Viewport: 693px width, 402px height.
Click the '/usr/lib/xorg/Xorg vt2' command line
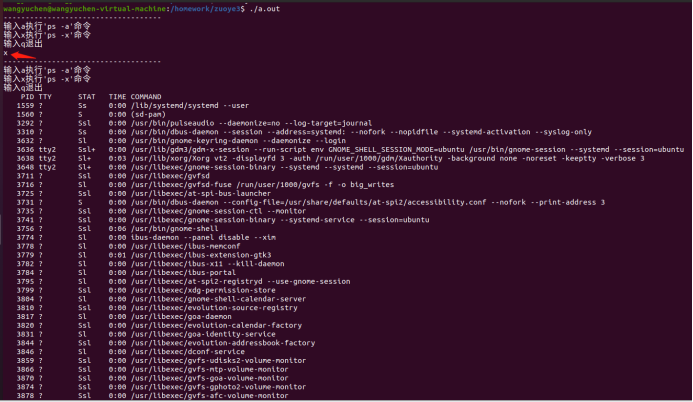tap(388, 158)
